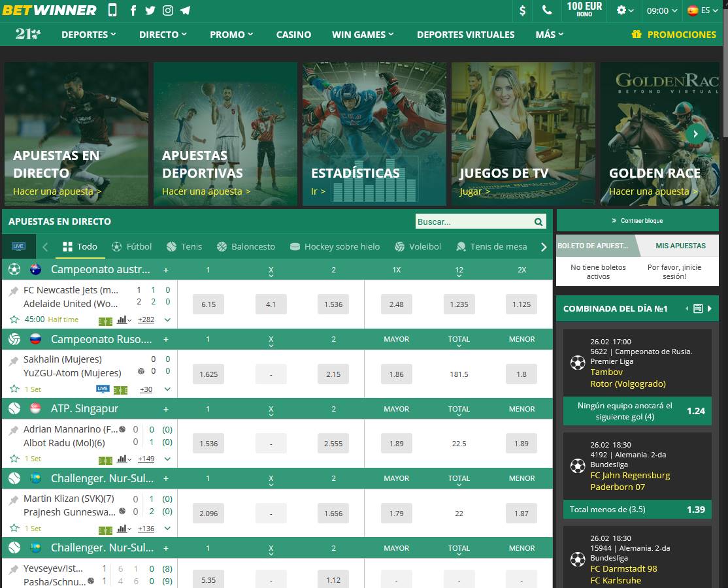Click the phone callback icon

click(x=548, y=10)
